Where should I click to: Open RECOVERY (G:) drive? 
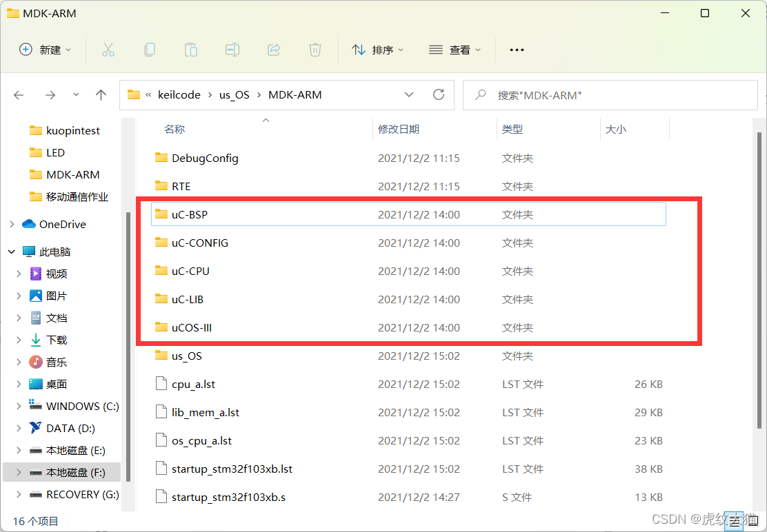click(74, 494)
